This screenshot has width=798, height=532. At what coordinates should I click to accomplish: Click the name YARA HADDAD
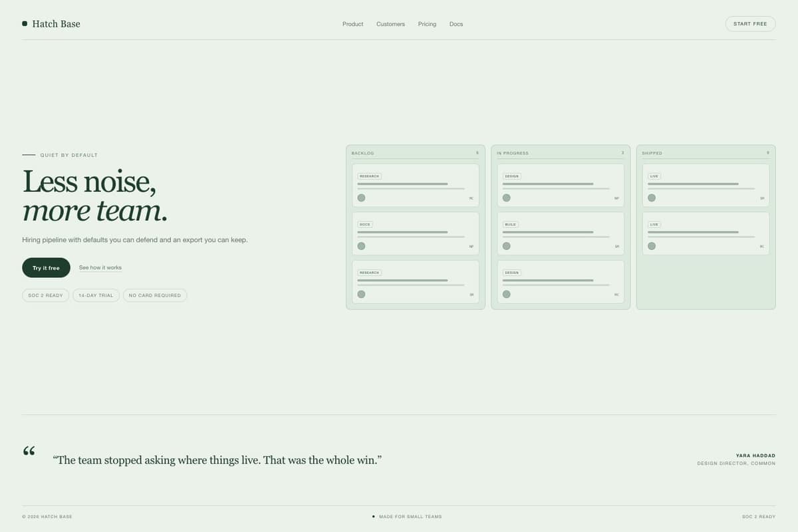click(755, 456)
